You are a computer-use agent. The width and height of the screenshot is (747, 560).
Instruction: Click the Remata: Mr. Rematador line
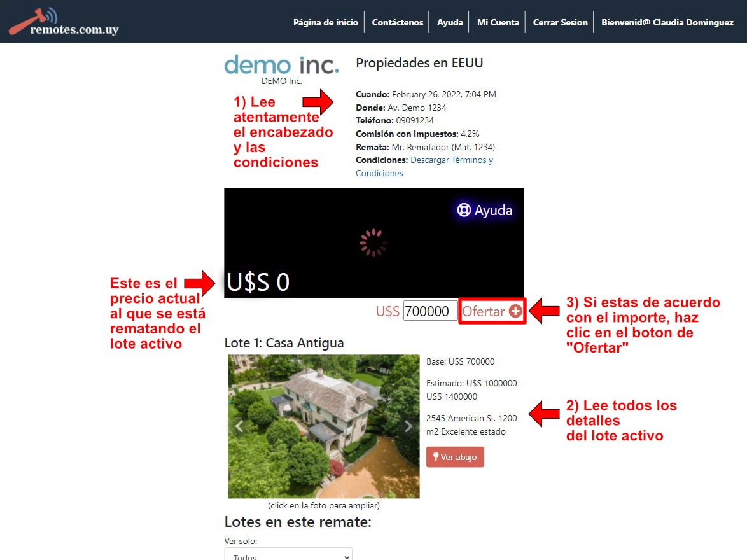click(x=425, y=147)
